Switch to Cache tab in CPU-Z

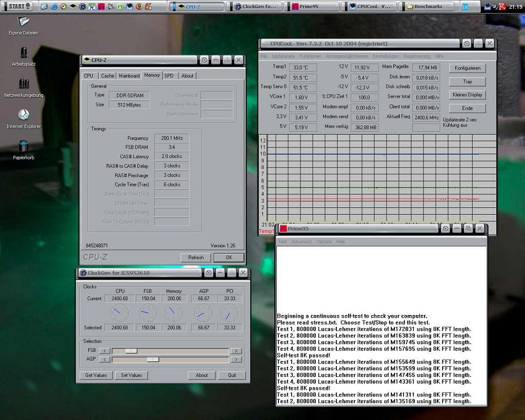point(108,76)
